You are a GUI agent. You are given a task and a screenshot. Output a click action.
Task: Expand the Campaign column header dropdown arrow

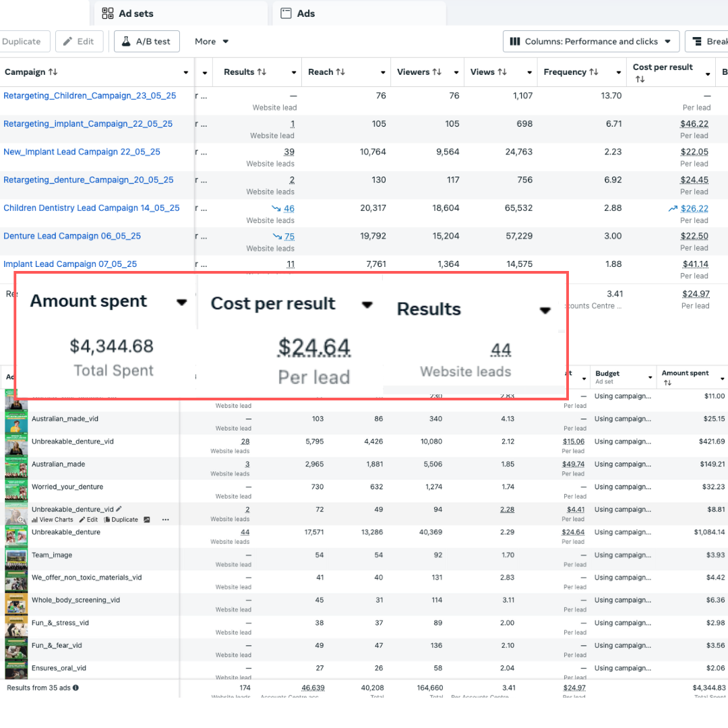pyautogui.click(x=186, y=73)
